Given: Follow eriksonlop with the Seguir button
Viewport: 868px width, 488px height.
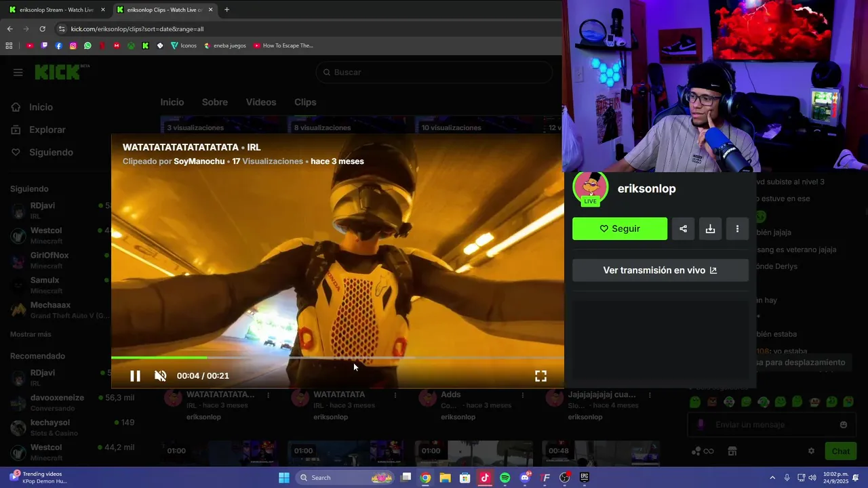Looking at the screenshot, I should pyautogui.click(x=620, y=228).
